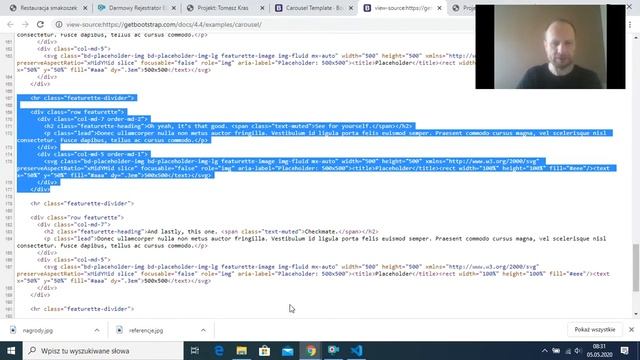Click the selected 'col-md-5 order-md-1' line
The height and width of the screenshot is (360, 640).
point(92,154)
